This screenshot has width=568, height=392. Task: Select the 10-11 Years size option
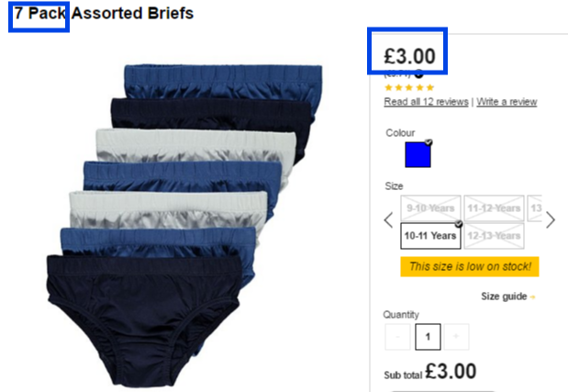[x=430, y=236]
